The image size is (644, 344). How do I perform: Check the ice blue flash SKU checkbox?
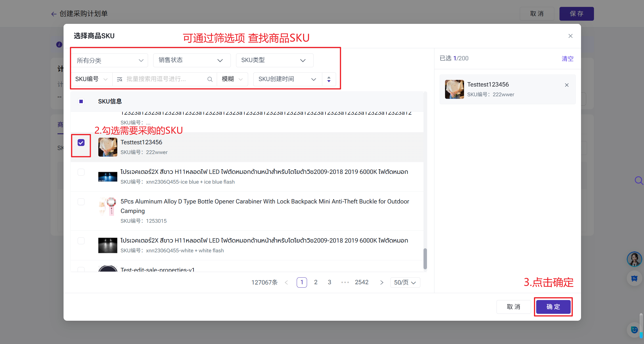point(81,172)
